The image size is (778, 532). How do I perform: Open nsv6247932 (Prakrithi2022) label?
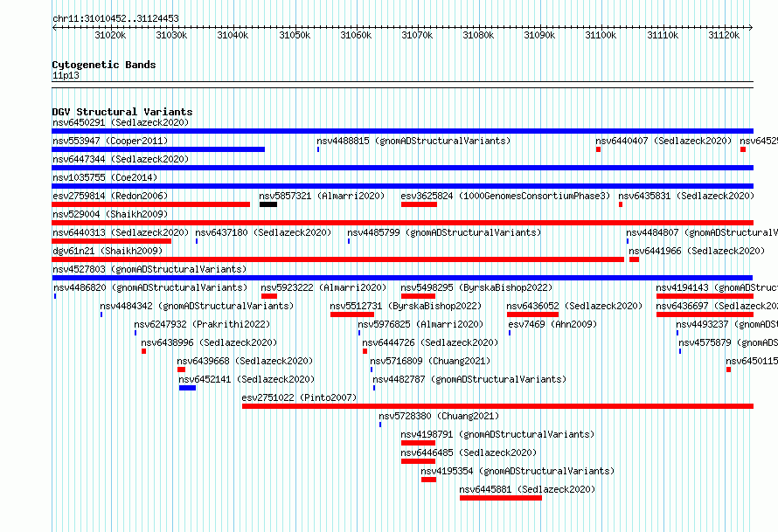coord(202,324)
